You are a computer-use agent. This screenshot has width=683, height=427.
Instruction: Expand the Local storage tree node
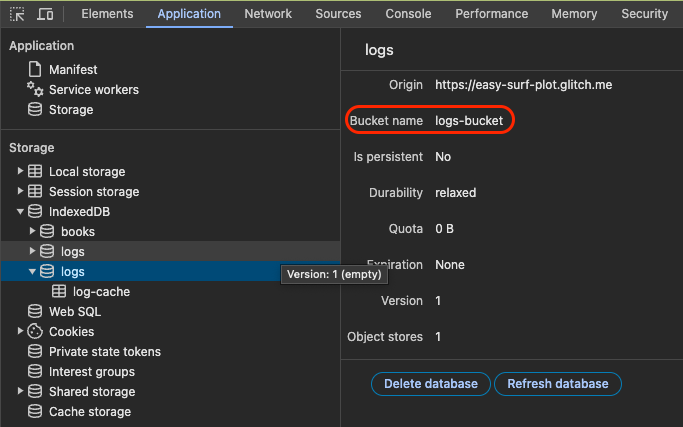click(20, 172)
